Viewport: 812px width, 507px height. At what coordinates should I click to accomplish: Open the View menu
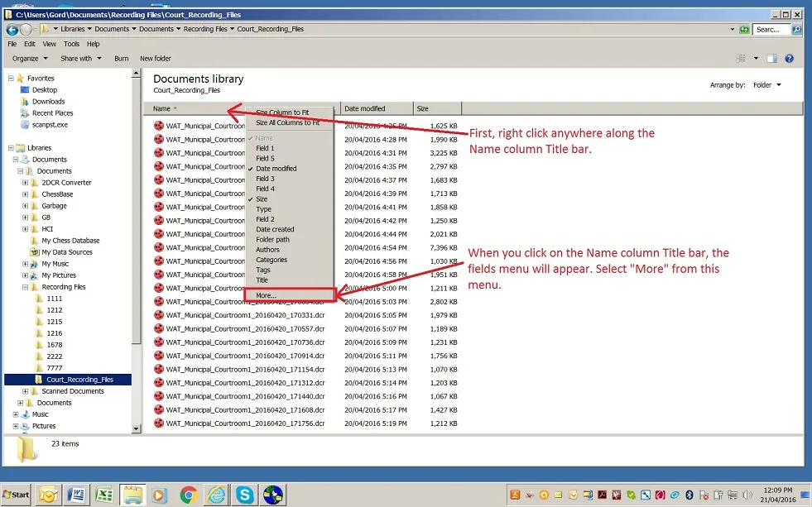point(49,44)
